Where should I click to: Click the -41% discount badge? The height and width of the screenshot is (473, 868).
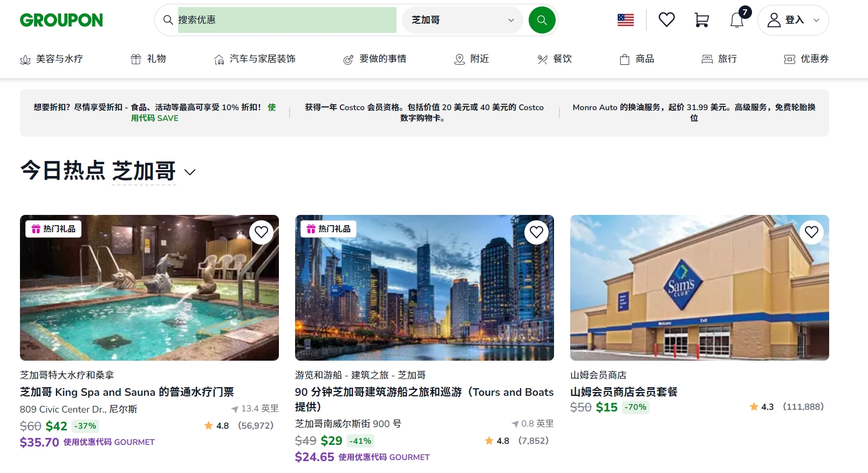tap(360, 441)
